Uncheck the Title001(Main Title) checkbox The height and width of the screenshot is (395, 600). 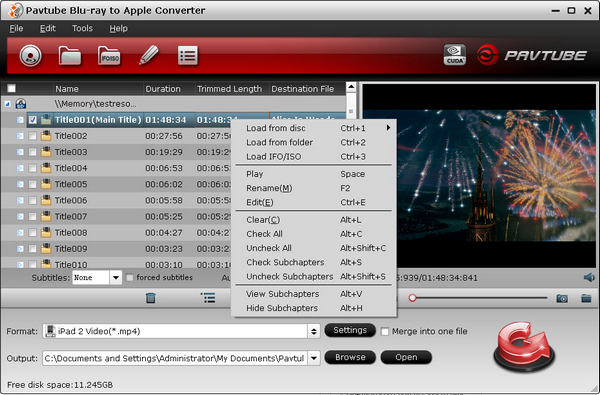33,120
